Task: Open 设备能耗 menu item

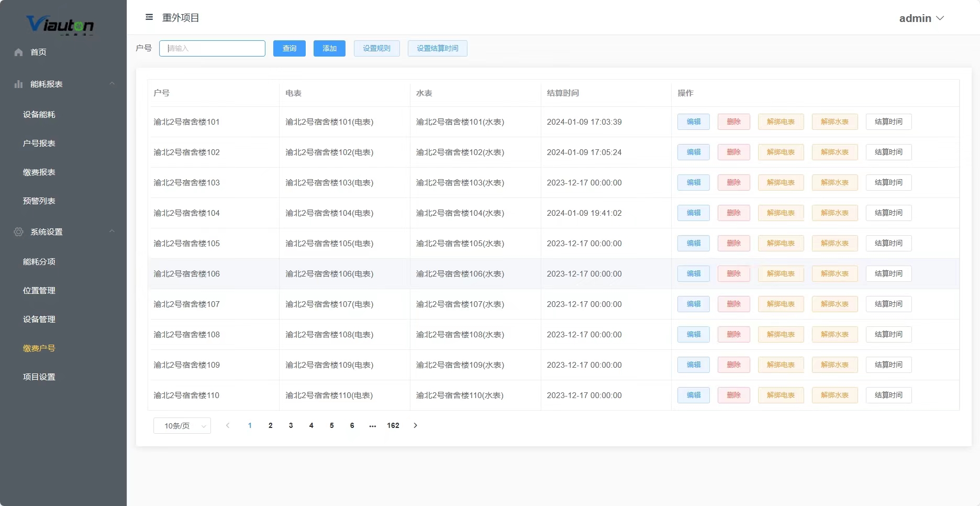Action: click(39, 114)
